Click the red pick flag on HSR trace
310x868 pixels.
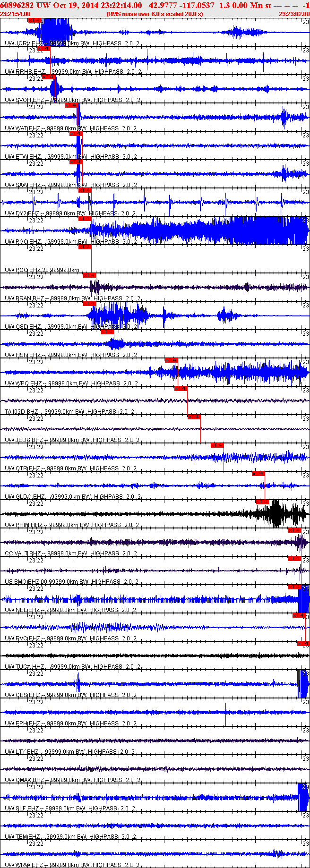[108, 332]
